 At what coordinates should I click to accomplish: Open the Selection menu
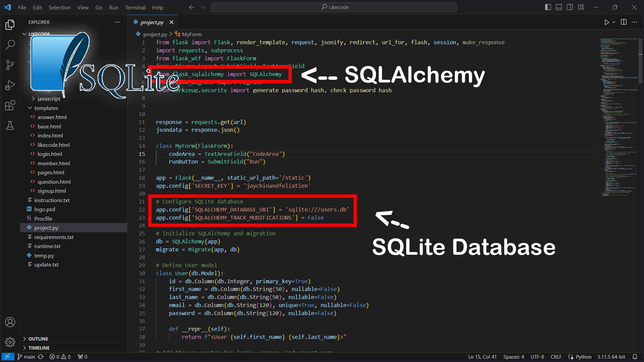click(x=59, y=7)
